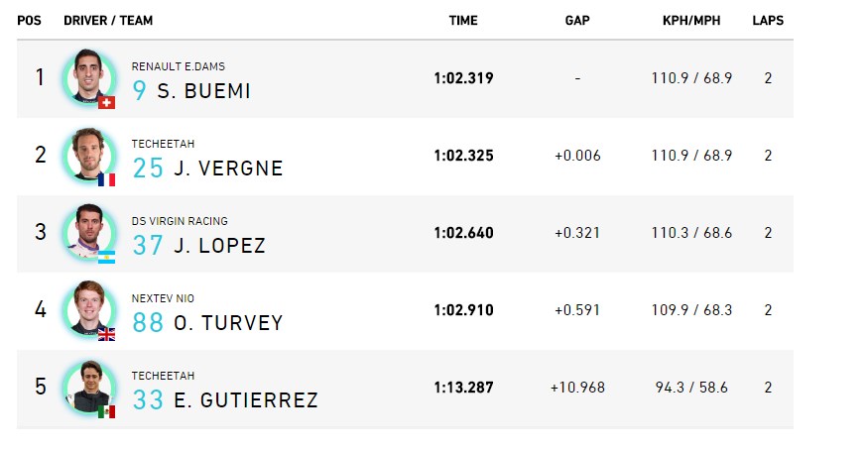Click J. Lopez's driver portrait
The image size is (868, 450).
click(88, 232)
